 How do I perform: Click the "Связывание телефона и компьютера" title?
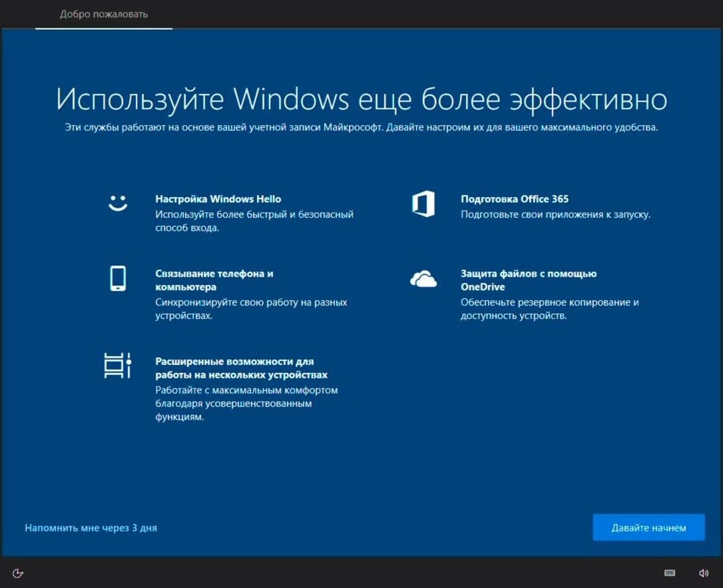click(x=214, y=280)
